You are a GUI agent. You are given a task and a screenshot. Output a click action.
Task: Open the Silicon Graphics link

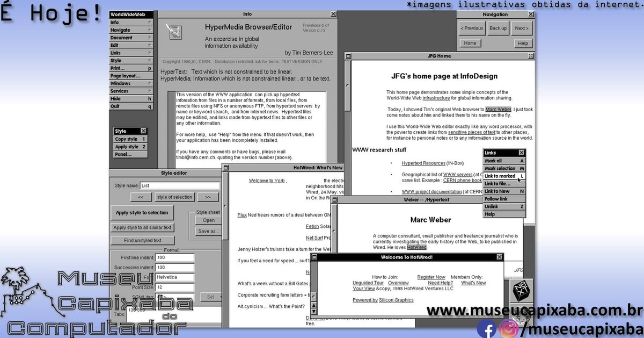point(396,300)
